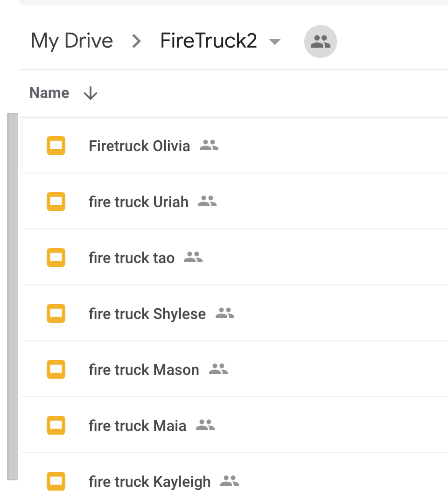Viewport: 448px width, 499px height.
Task: Click the Name column header
Action: (49, 93)
